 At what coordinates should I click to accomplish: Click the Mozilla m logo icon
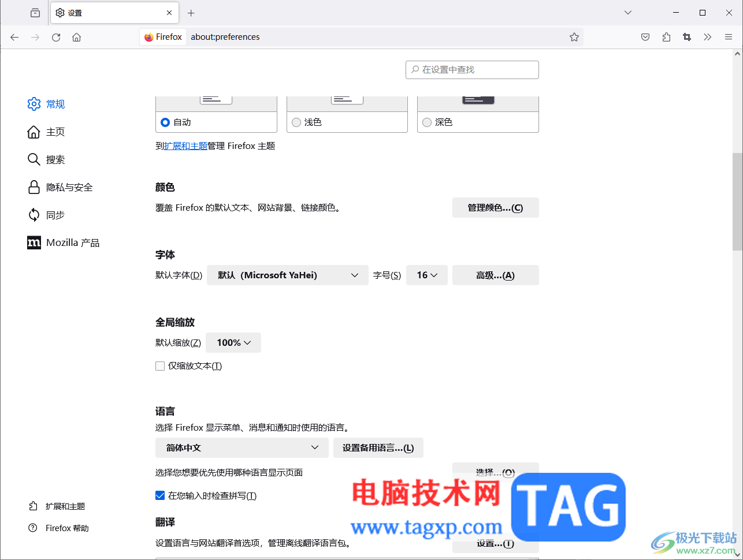(x=34, y=242)
